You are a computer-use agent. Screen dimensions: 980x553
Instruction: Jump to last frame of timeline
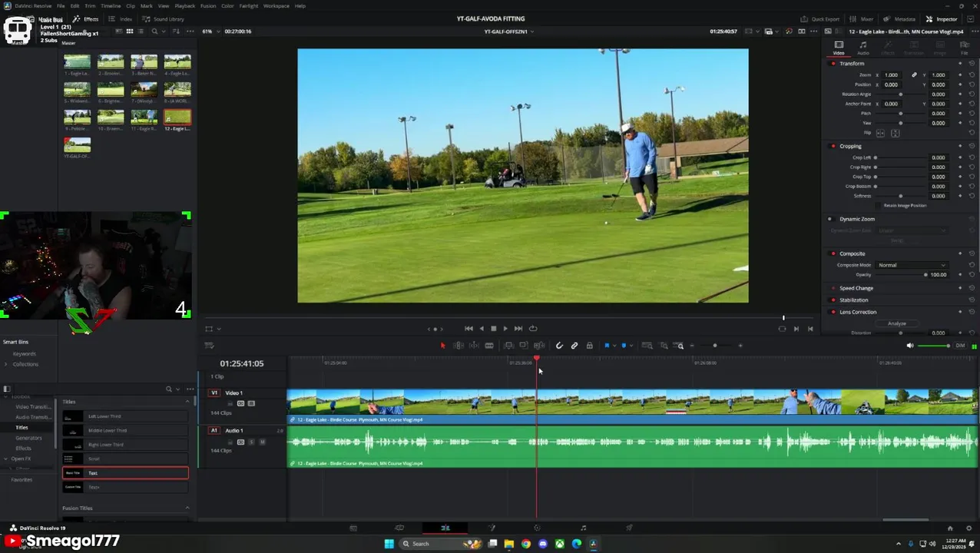click(518, 329)
